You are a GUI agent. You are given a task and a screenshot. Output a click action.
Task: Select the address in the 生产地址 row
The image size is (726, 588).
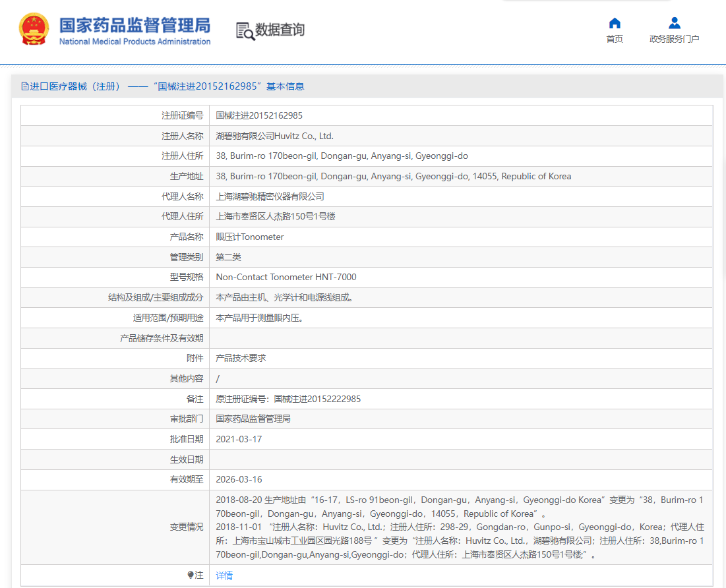click(x=394, y=177)
